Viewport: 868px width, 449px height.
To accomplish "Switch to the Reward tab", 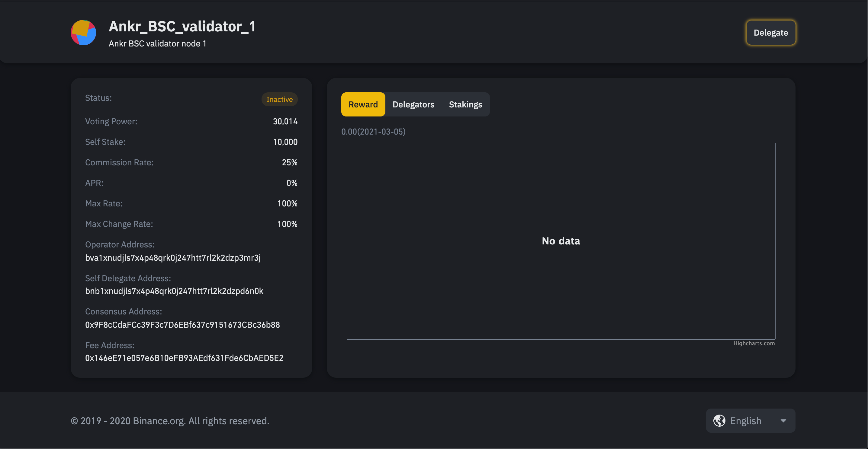I will coord(363,104).
